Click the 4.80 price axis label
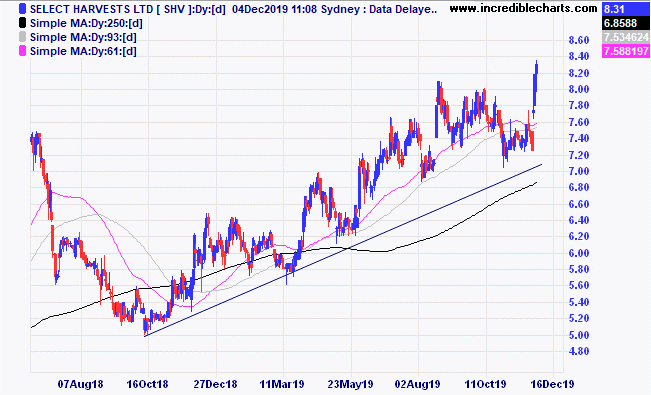651x395 pixels. click(x=579, y=351)
